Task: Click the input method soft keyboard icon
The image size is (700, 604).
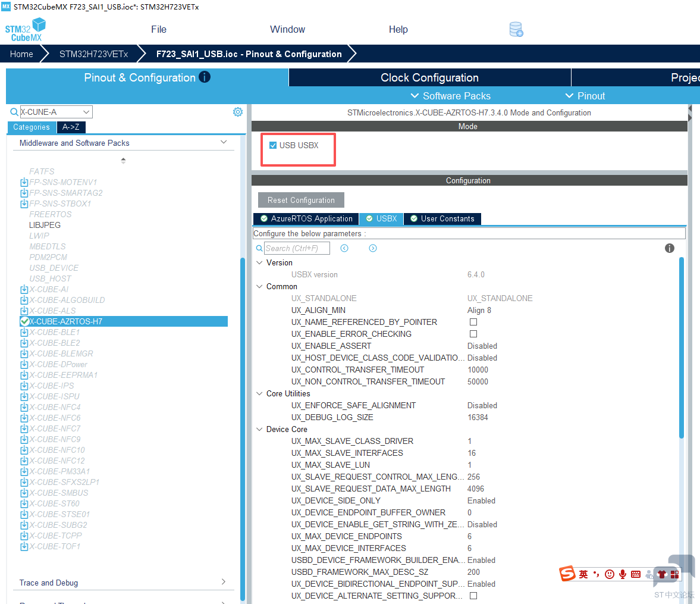Action: coord(636,574)
